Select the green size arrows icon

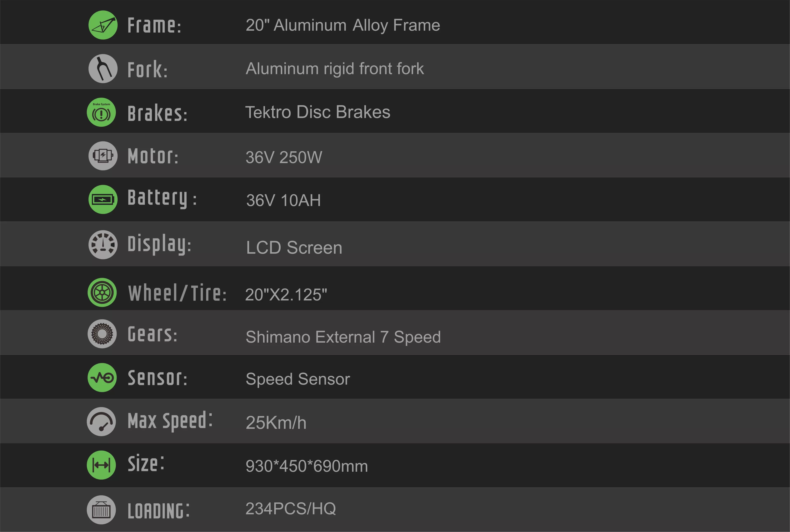(x=101, y=465)
